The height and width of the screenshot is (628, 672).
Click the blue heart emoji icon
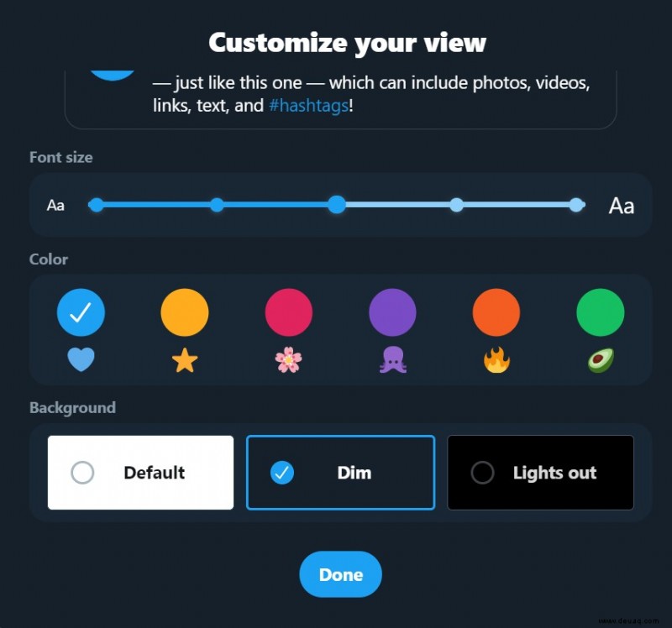click(81, 359)
